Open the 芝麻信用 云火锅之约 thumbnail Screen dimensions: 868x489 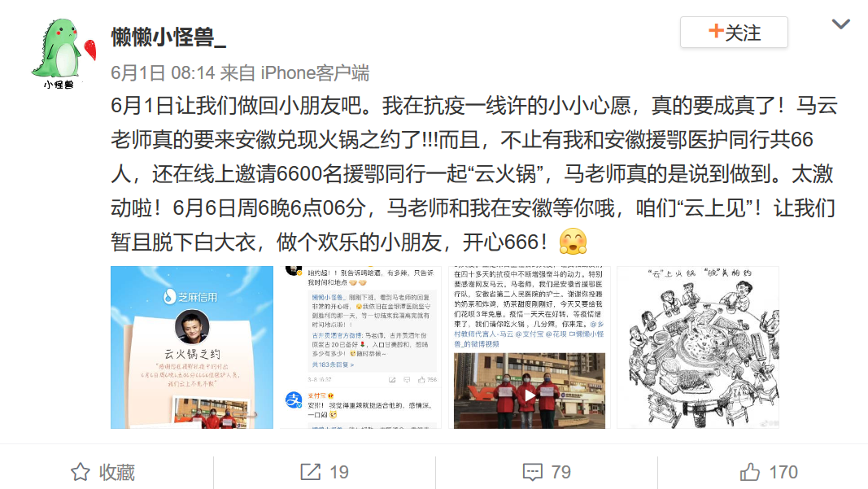click(x=192, y=347)
